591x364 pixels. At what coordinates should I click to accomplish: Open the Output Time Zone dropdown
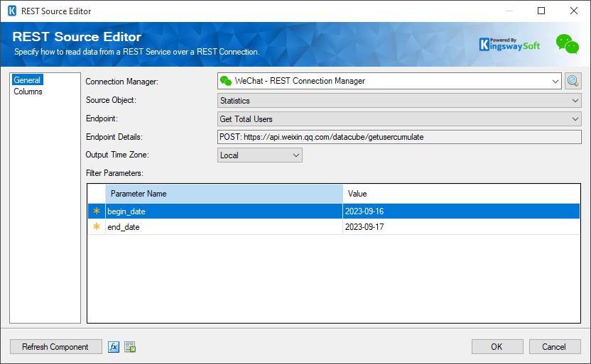pos(260,155)
